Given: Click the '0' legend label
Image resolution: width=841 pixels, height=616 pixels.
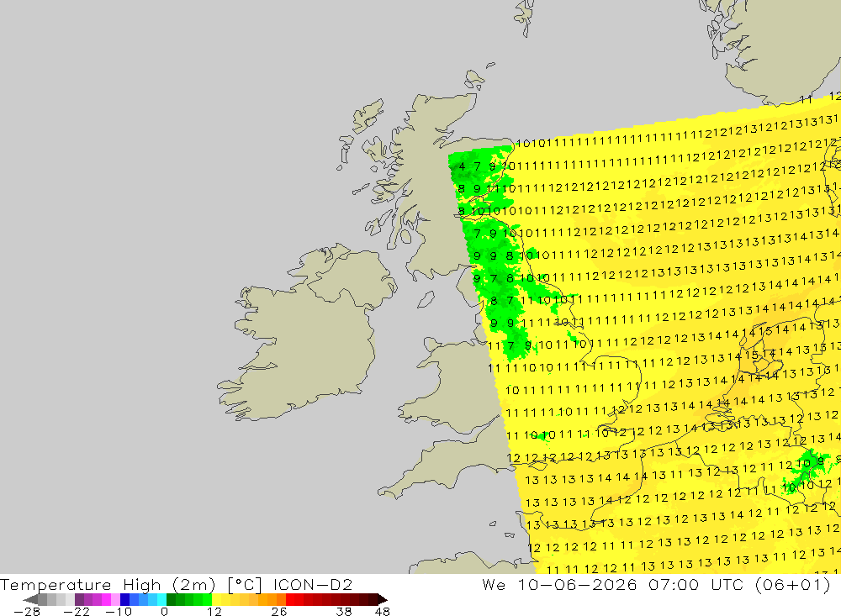Looking at the screenshot, I should 164,612.
